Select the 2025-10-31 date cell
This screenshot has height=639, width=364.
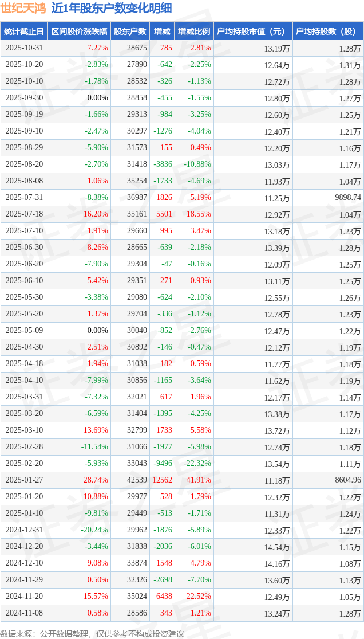pos(24,48)
